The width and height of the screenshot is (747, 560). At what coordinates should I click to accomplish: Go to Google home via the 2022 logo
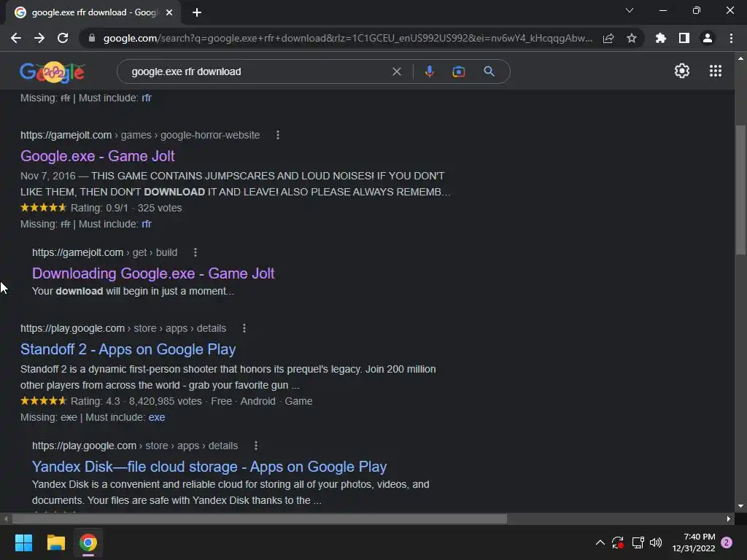click(53, 72)
